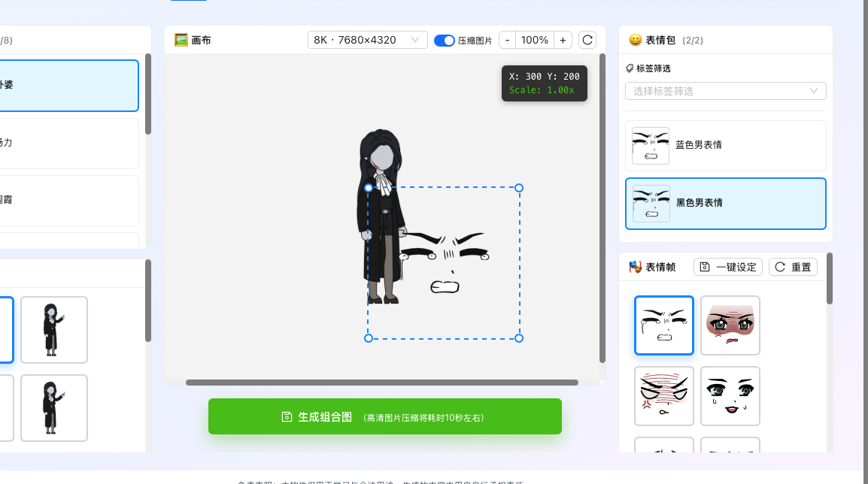Click the canvas reset rotate icon

point(587,40)
